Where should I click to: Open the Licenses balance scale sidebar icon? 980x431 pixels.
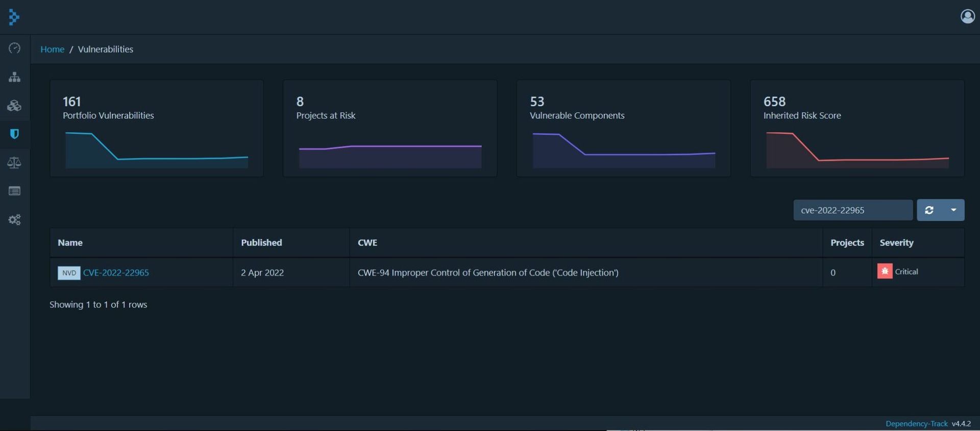click(14, 163)
